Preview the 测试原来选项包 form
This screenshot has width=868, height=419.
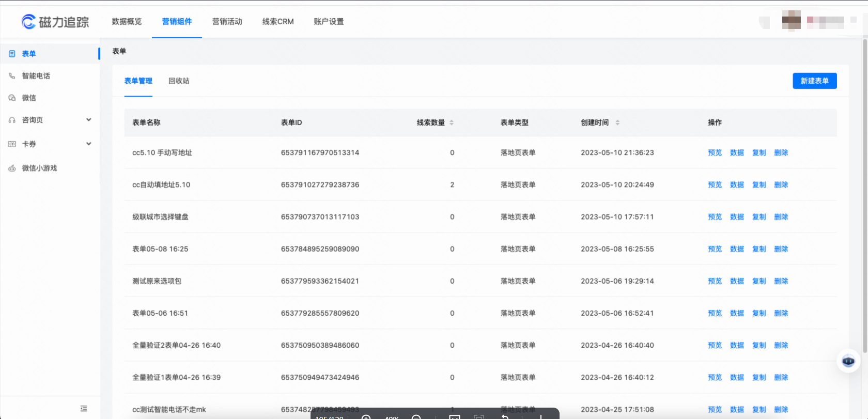point(715,281)
